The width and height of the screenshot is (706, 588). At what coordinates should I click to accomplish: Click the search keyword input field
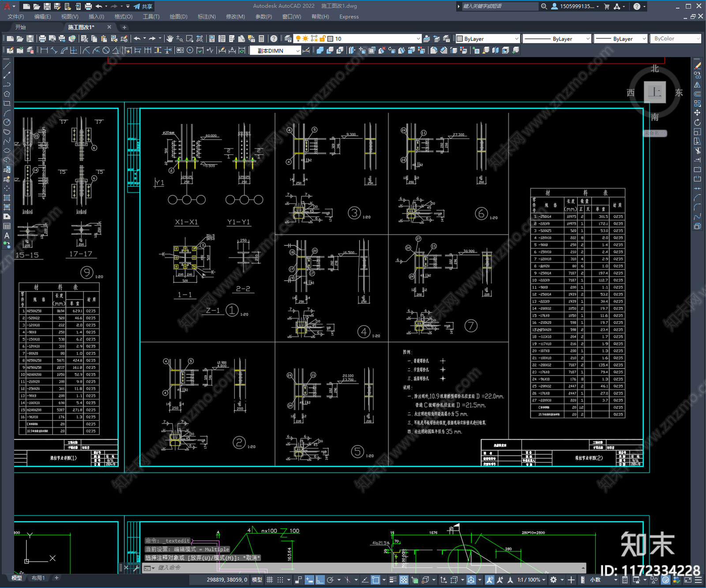click(499, 6)
